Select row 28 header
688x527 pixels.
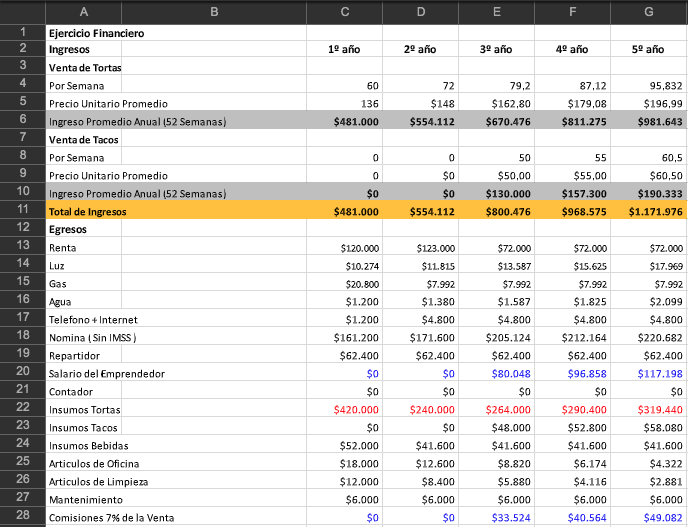click(23, 515)
